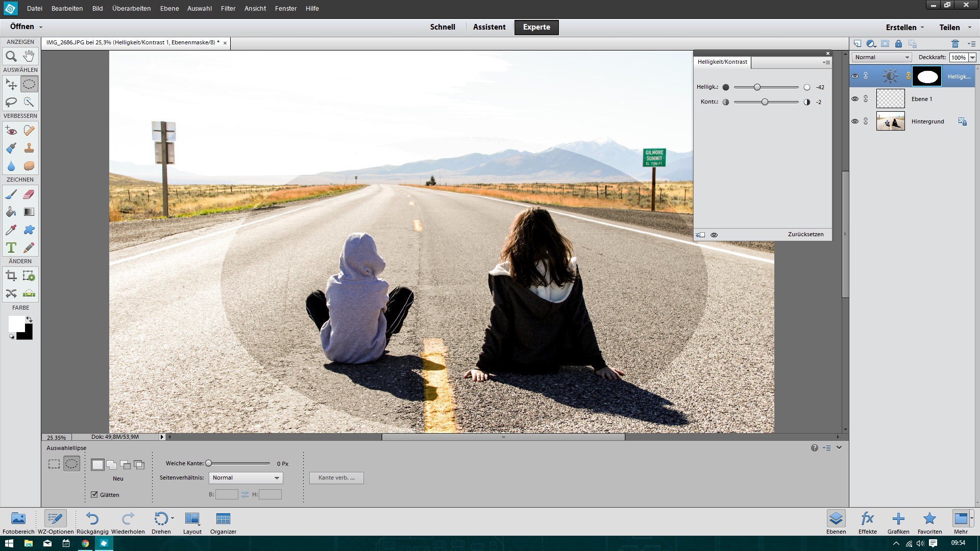
Task: Hide the Hintergrund layer
Action: [855, 121]
